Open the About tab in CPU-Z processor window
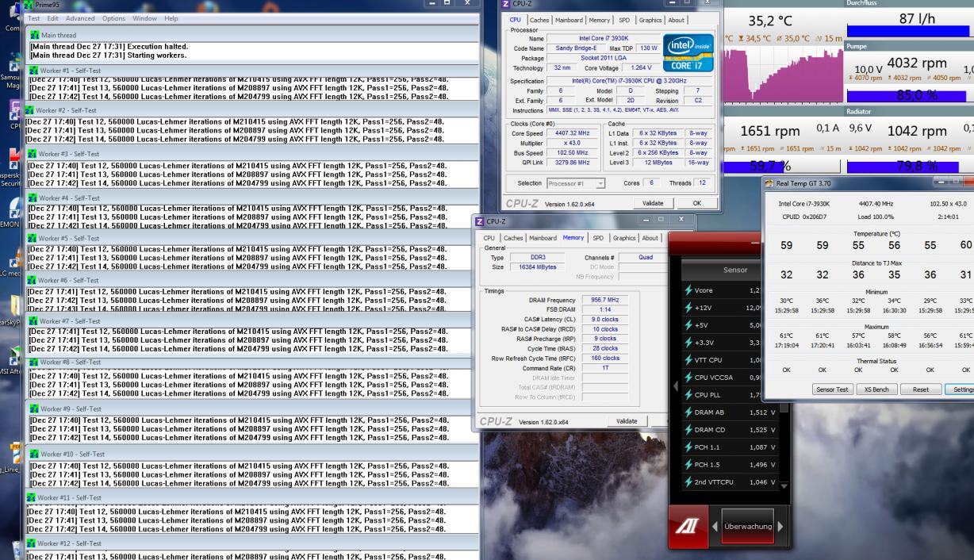This screenshot has width=974, height=560. pos(677,20)
